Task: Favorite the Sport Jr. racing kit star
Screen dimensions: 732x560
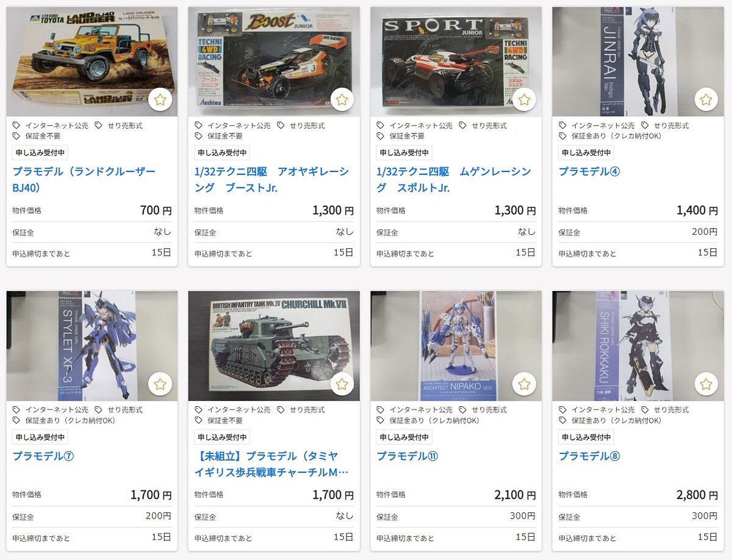Action: 524,99
